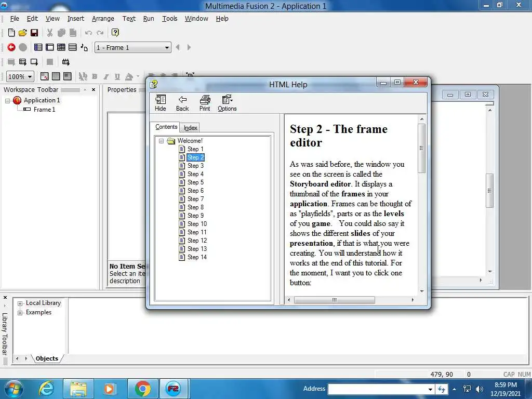Undo the last action

tap(88, 33)
